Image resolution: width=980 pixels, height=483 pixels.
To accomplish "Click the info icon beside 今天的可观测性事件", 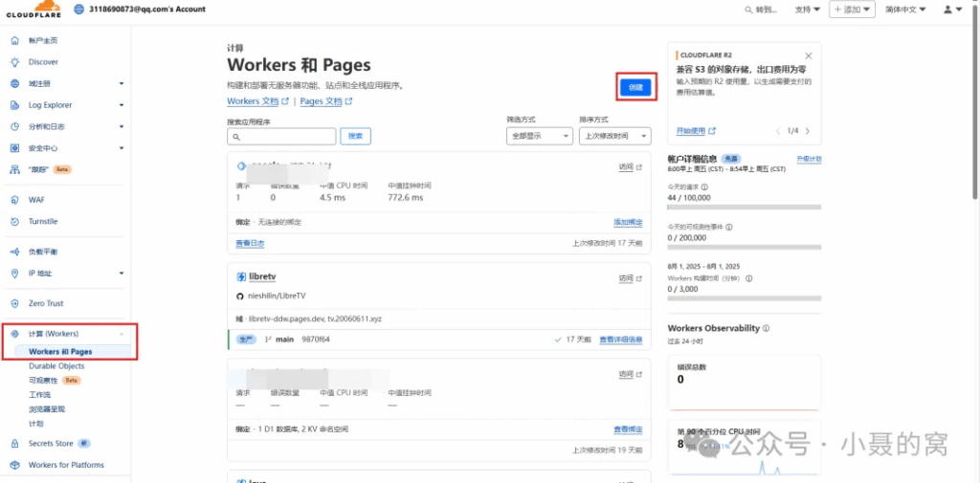I will (728, 228).
